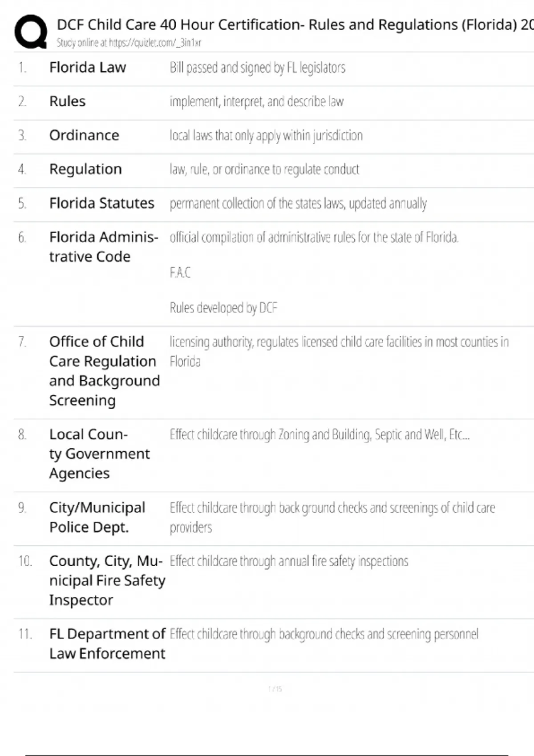Click the Florida Statutes term
Image resolution: width=534 pixels, height=756 pixels.
[101, 203]
